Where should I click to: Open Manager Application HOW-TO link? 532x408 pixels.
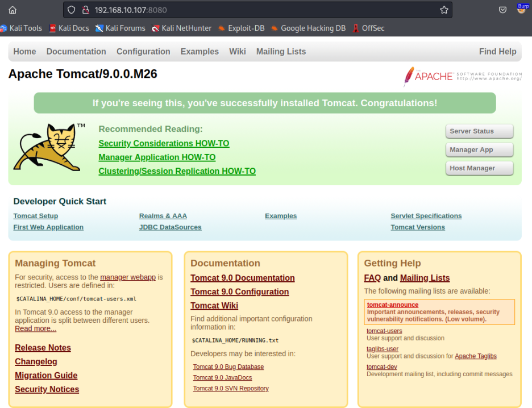tap(157, 157)
